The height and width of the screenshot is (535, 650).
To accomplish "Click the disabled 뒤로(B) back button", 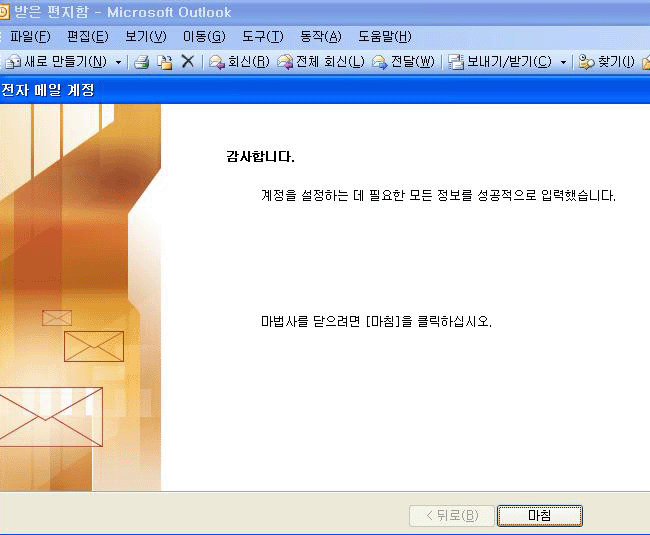I will click(x=452, y=516).
